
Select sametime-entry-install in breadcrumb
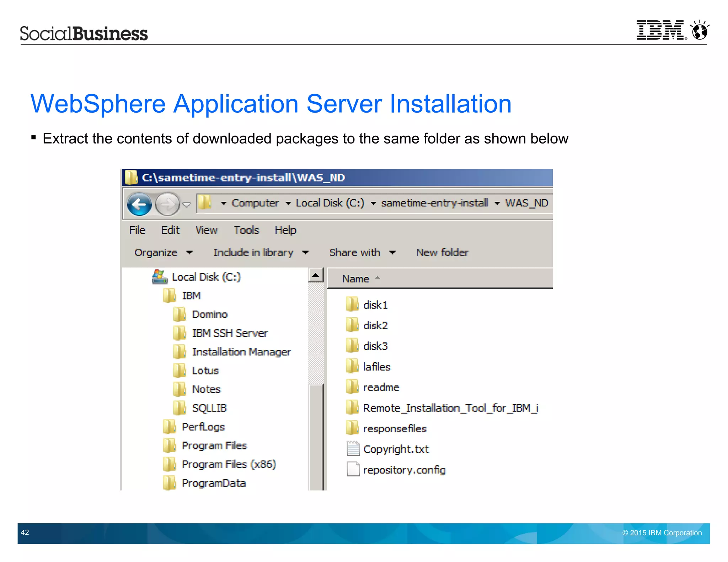click(x=434, y=203)
